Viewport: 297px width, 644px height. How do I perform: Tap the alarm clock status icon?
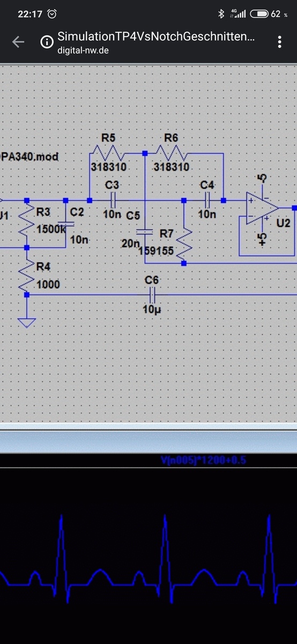(x=52, y=14)
